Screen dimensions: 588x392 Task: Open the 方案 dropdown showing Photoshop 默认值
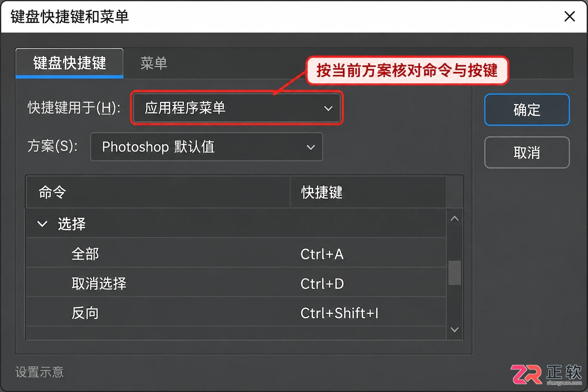tap(207, 147)
